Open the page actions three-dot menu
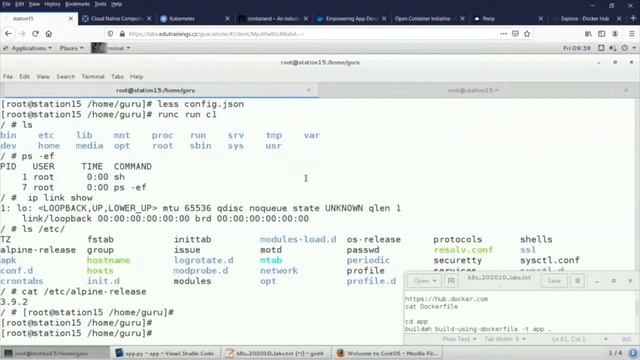This screenshot has width=640, height=360. tap(504, 34)
